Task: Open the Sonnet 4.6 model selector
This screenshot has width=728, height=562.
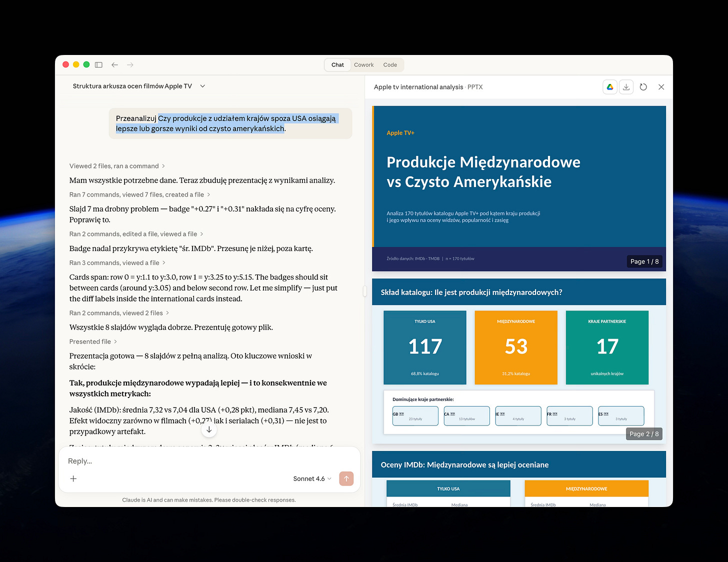Action: click(312, 478)
